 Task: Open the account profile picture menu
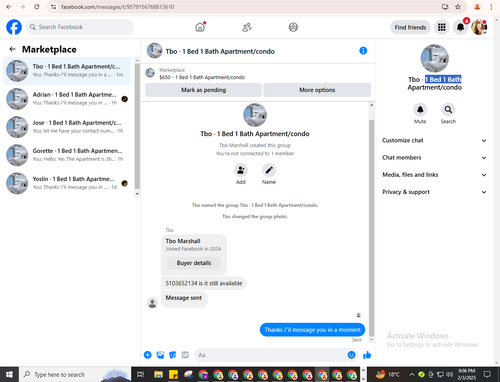[x=479, y=27]
